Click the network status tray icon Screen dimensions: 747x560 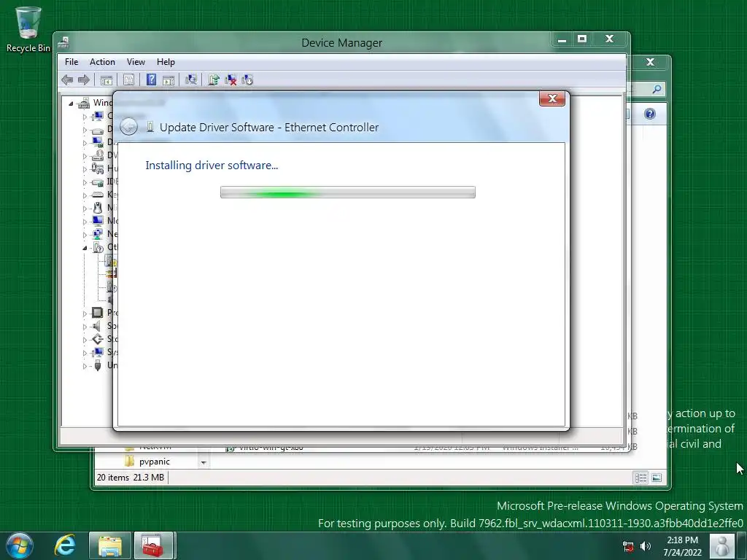pos(628,546)
